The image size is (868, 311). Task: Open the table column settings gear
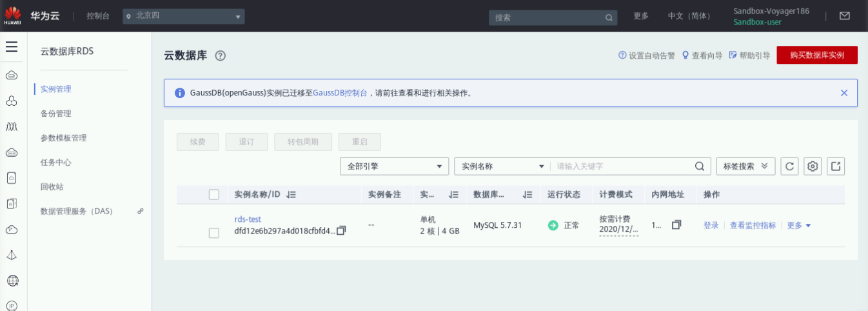(813, 166)
